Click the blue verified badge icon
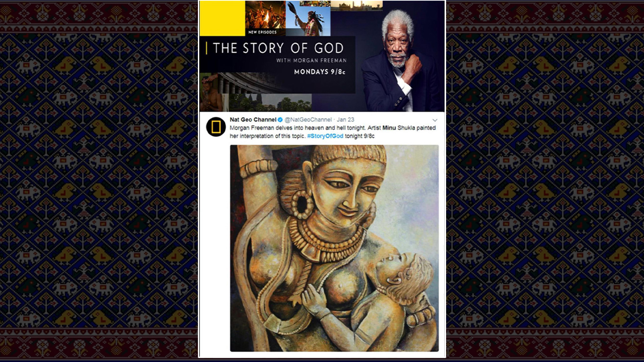Image resolution: width=644 pixels, height=362 pixels. (x=280, y=120)
